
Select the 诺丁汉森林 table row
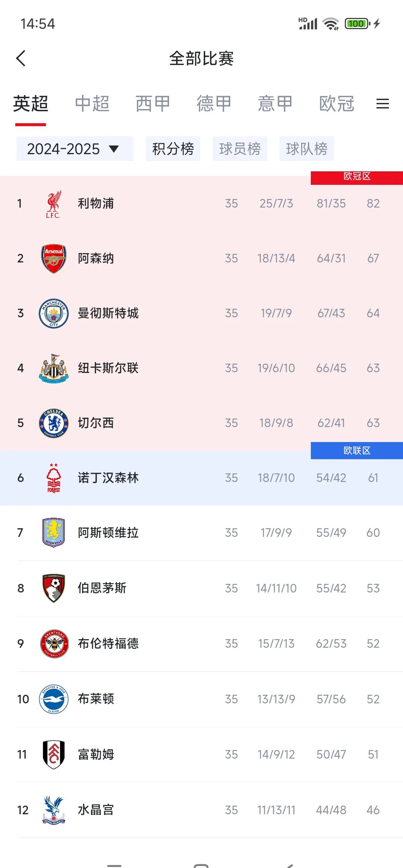201,478
